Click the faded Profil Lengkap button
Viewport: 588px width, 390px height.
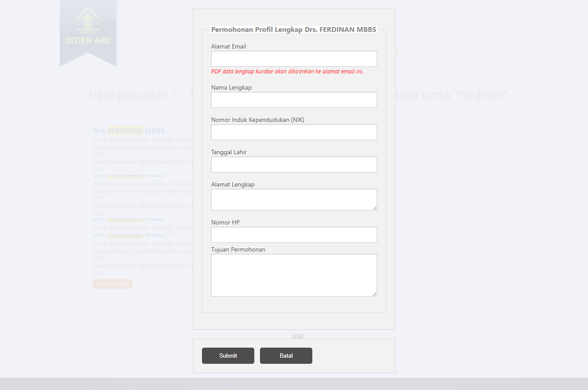pyautogui.click(x=113, y=284)
